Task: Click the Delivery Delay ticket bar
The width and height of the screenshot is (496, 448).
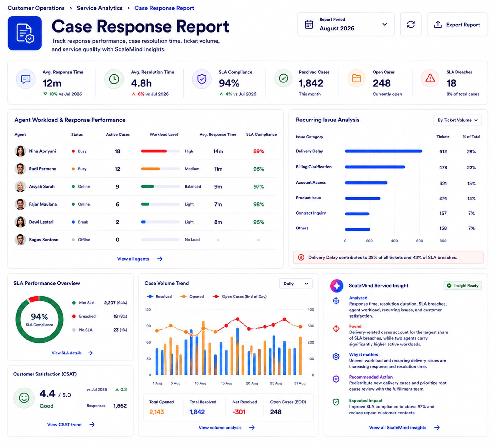Action: (x=384, y=151)
